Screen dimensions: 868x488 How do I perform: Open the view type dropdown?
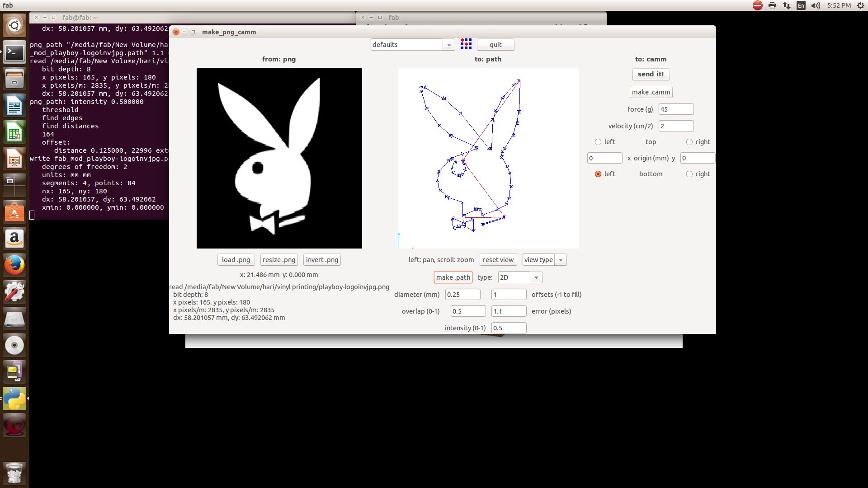click(x=561, y=260)
